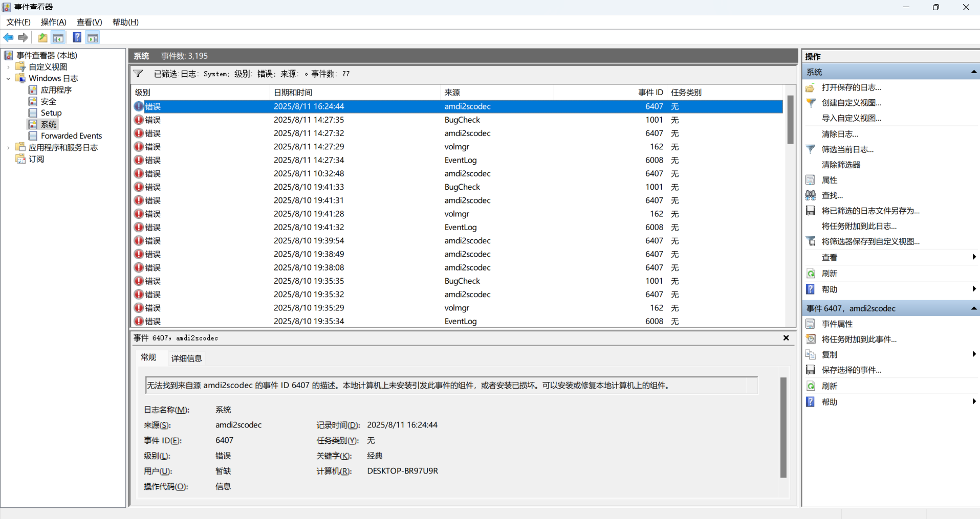Open the 帮助 submenu arrow under 系统 actions
Viewport: 980px width, 519px height.
coord(974,289)
